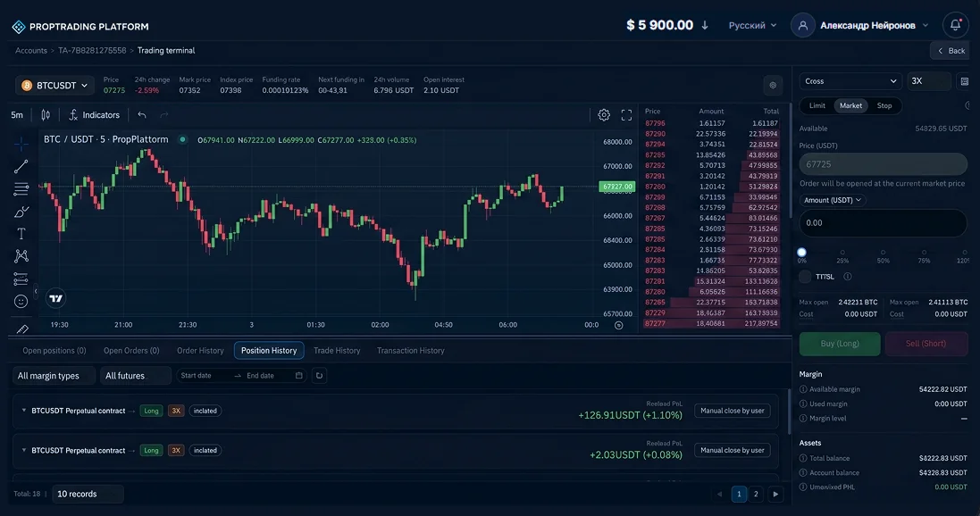Set amount slider to 25%

click(842, 253)
